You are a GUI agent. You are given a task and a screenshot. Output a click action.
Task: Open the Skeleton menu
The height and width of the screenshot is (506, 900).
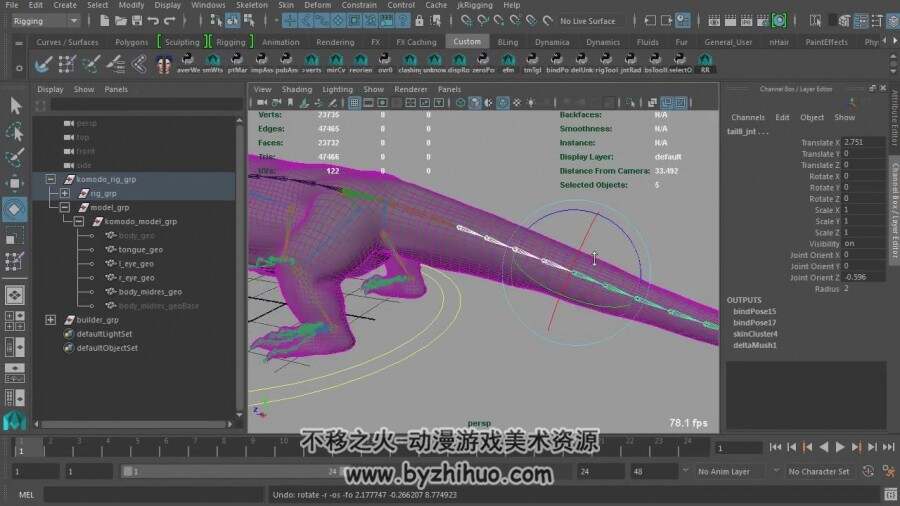point(251,5)
